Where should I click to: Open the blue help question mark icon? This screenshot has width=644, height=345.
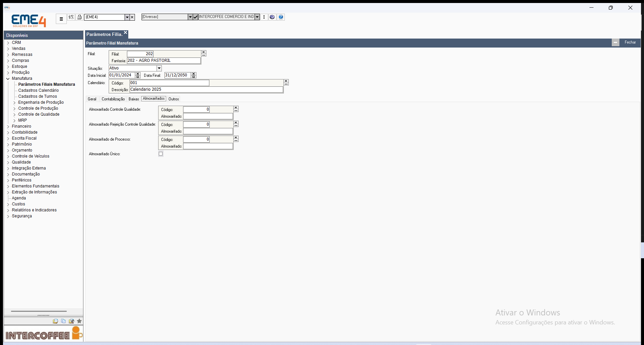click(x=281, y=17)
